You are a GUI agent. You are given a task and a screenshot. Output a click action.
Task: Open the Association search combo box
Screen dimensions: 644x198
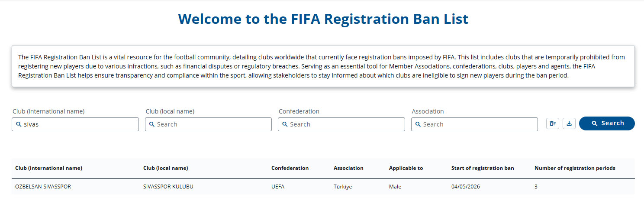(x=474, y=124)
